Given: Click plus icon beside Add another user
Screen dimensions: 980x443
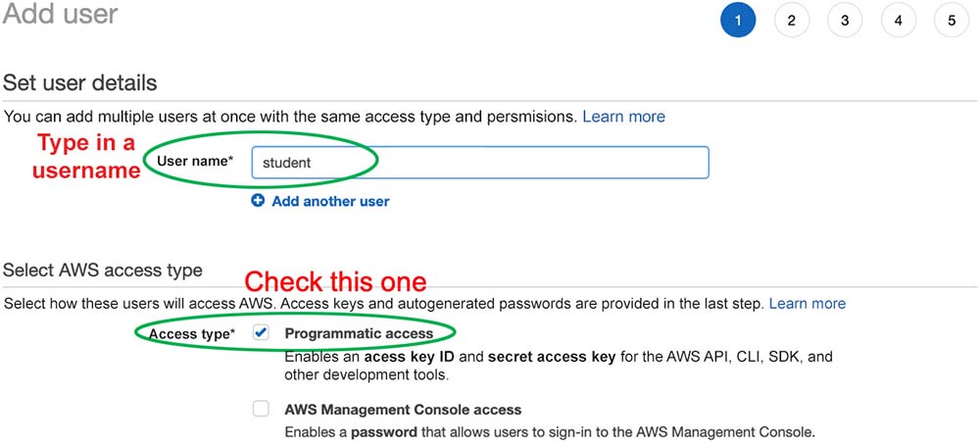Looking at the screenshot, I should [x=258, y=201].
